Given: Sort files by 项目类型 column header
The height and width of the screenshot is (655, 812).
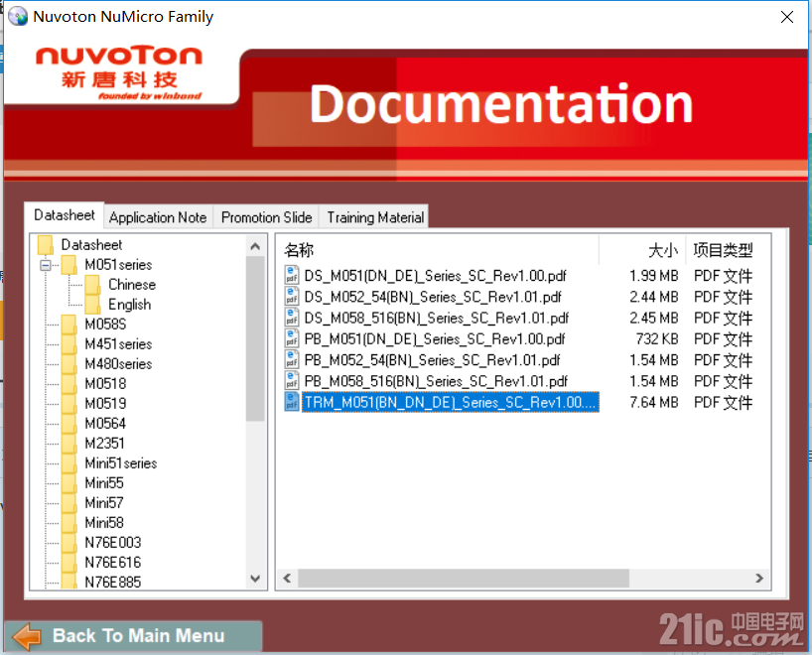Looking at the screenshot, I should [x=723, y=250].
